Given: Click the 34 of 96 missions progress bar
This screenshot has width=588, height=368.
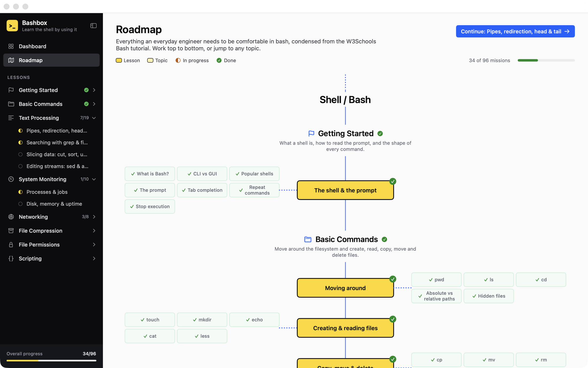Looking at the screenshot, I should tap(546, 60).
